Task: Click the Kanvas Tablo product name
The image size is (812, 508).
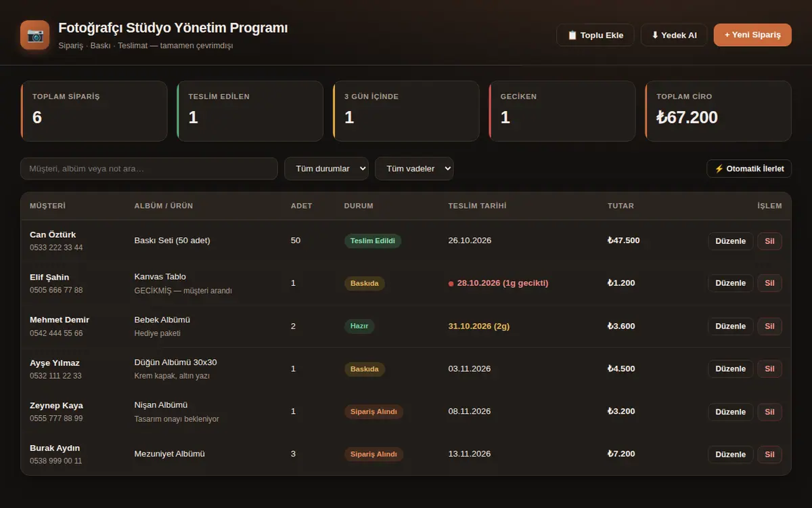Action: coord(160,276)
